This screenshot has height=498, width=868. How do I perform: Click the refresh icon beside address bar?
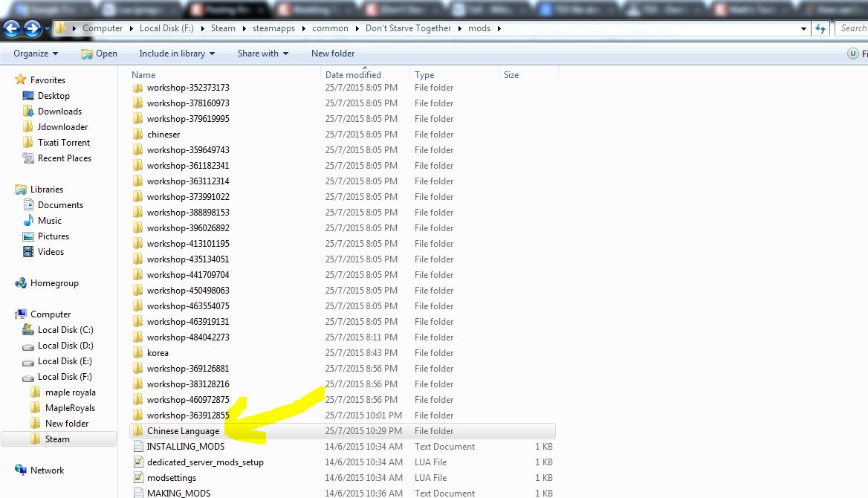(820, 28)
